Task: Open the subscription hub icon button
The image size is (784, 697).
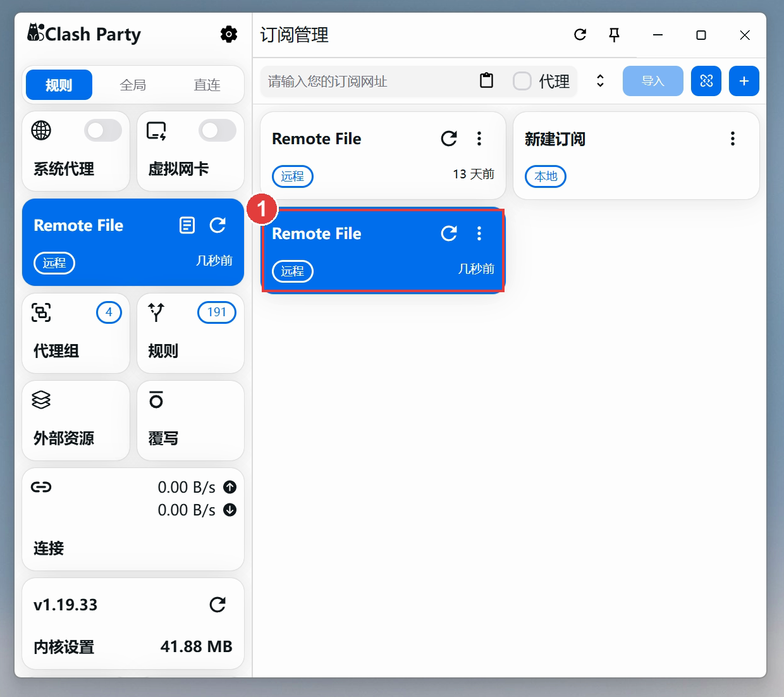Action: pos(706,81)
